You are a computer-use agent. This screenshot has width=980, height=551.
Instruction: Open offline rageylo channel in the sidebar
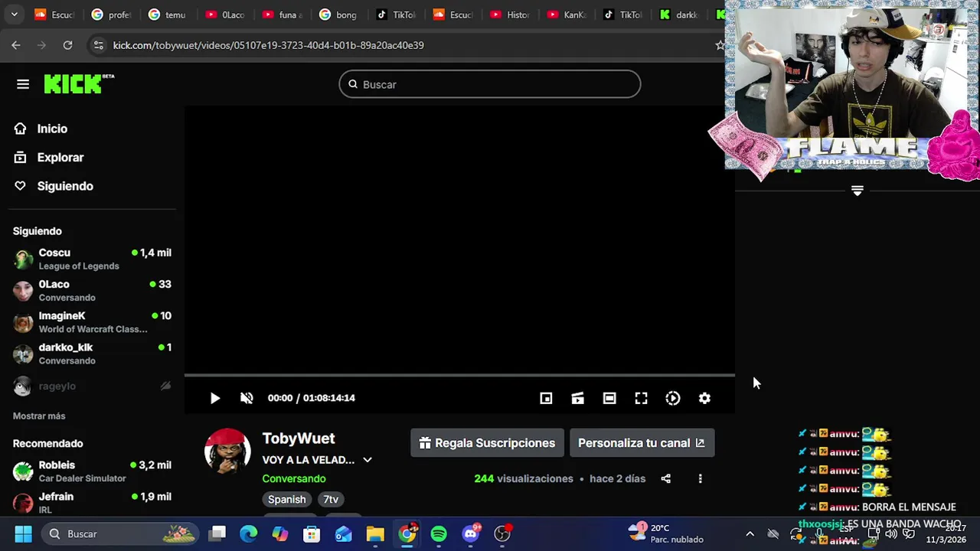(x=92, y=386)
